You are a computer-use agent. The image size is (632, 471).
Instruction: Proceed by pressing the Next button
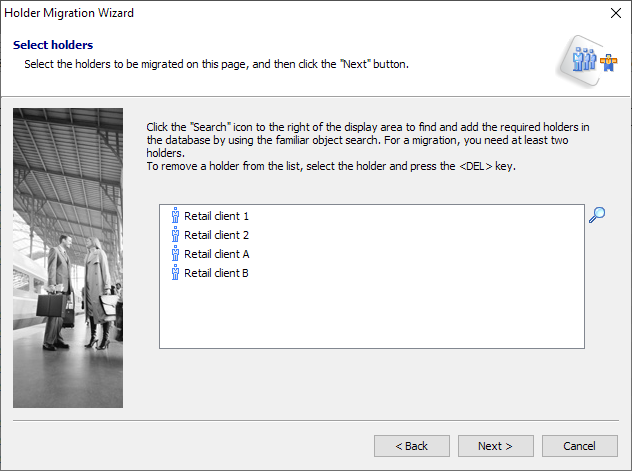[495, 446]
